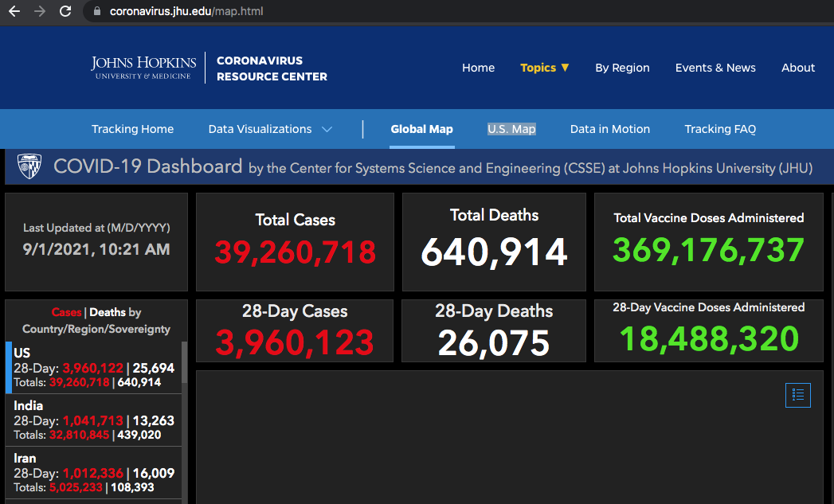Open About navigation item
The width and height of the screenshot is (834, 504).
(x=798, y=68)
